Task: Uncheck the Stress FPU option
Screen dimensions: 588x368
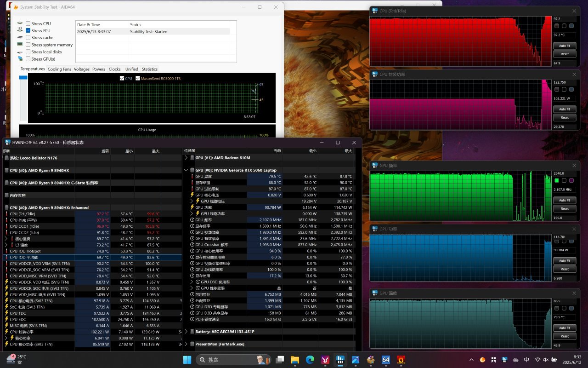Action: click(x=28, y=31)
